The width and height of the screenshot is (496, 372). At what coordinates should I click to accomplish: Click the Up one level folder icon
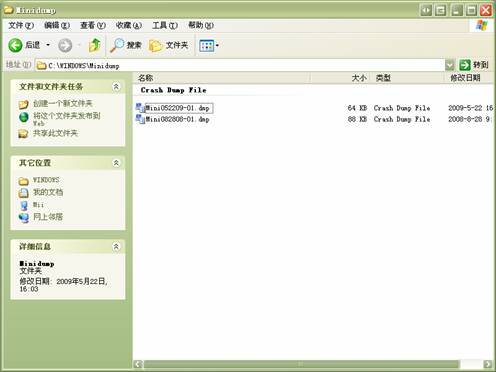[x=95, y=45]
